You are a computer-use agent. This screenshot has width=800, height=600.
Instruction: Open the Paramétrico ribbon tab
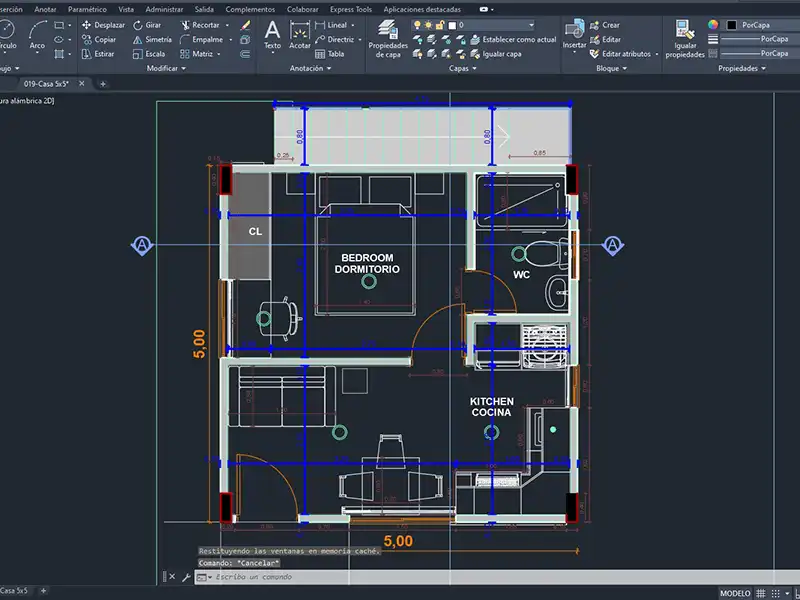[87, 8]
